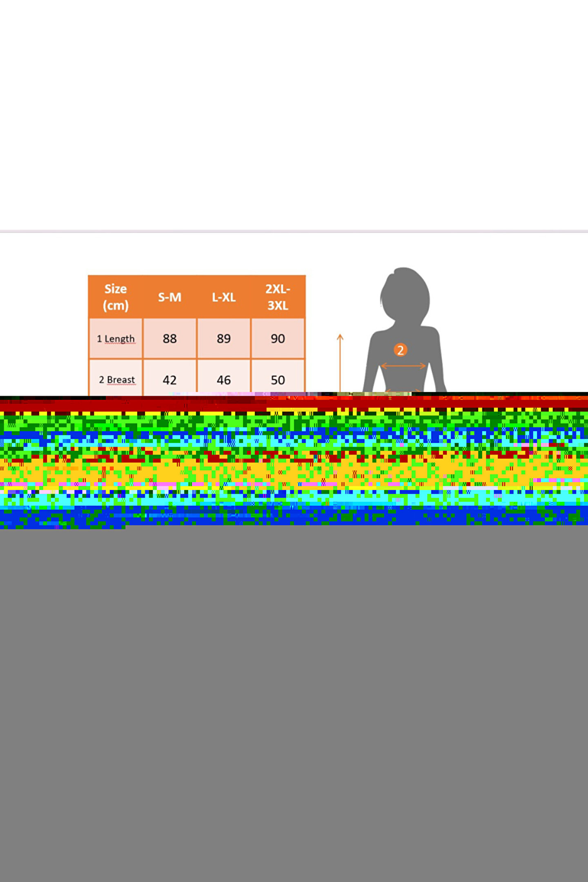Viewport: 588px width, 882px height.
Task: Select the breast value 42 cell
Action: (169, 380)
